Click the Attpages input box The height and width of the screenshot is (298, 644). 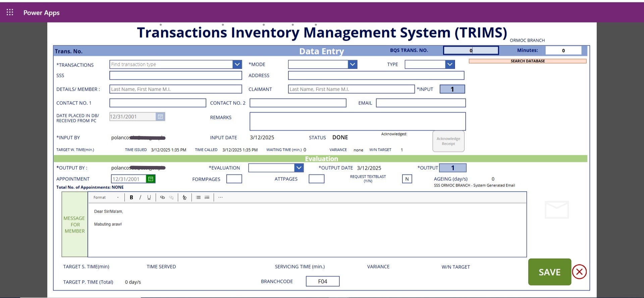(x=317, y=179)
